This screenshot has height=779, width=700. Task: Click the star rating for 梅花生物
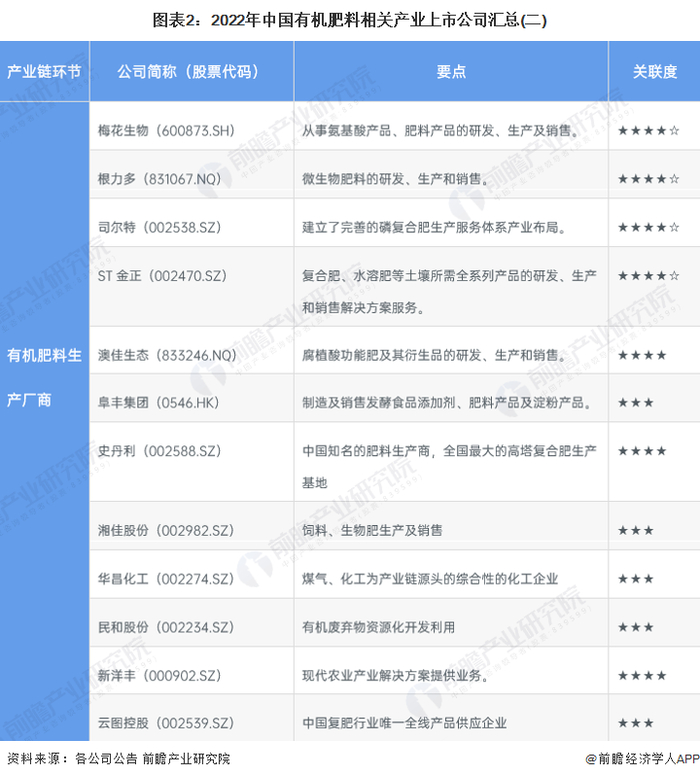tap(648, 131)
